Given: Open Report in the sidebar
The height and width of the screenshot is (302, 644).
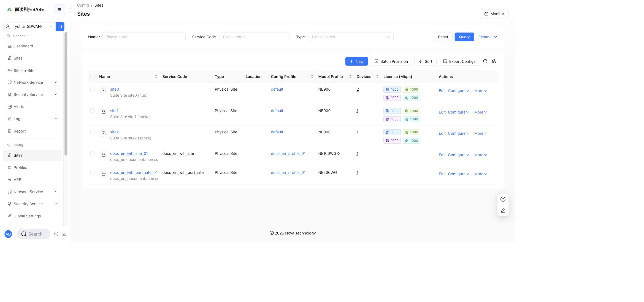Looking at the screenshot, I should pyautogui.click(x=33, y=131).
